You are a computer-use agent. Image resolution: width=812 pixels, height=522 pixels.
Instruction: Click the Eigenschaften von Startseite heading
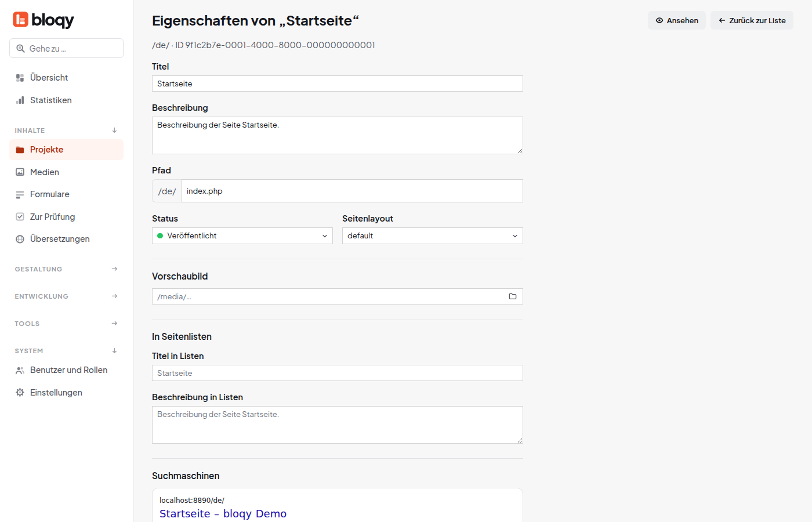[x=255, y=21]
